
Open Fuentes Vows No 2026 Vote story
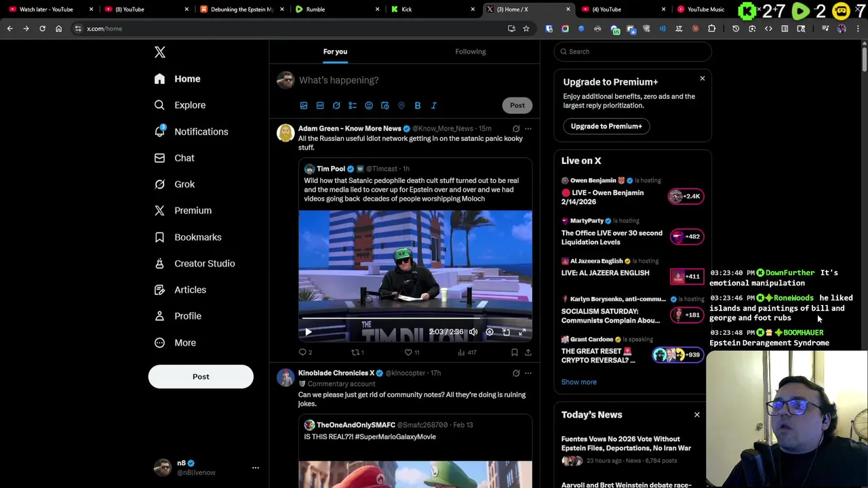click(x=626, y=443)
